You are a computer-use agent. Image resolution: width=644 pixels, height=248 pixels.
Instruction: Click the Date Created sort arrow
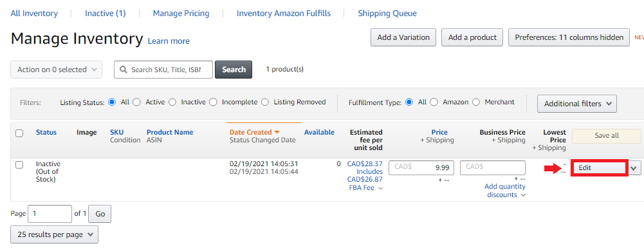point(277,133)
